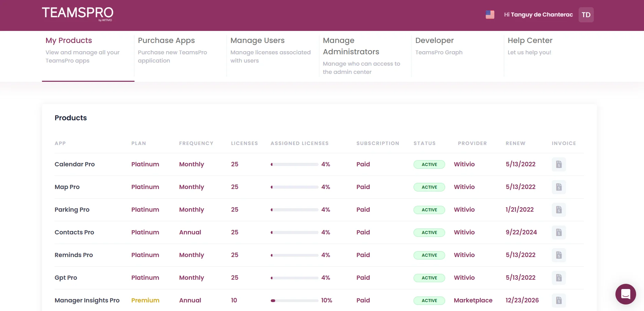The image size is (644, 311).
Task: Open the Manage Users tab
Action: (x=273, y=56)
